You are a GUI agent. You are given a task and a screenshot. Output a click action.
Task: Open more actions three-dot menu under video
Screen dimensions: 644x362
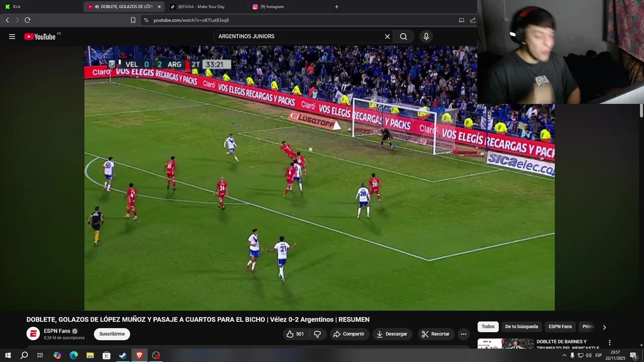463,334
